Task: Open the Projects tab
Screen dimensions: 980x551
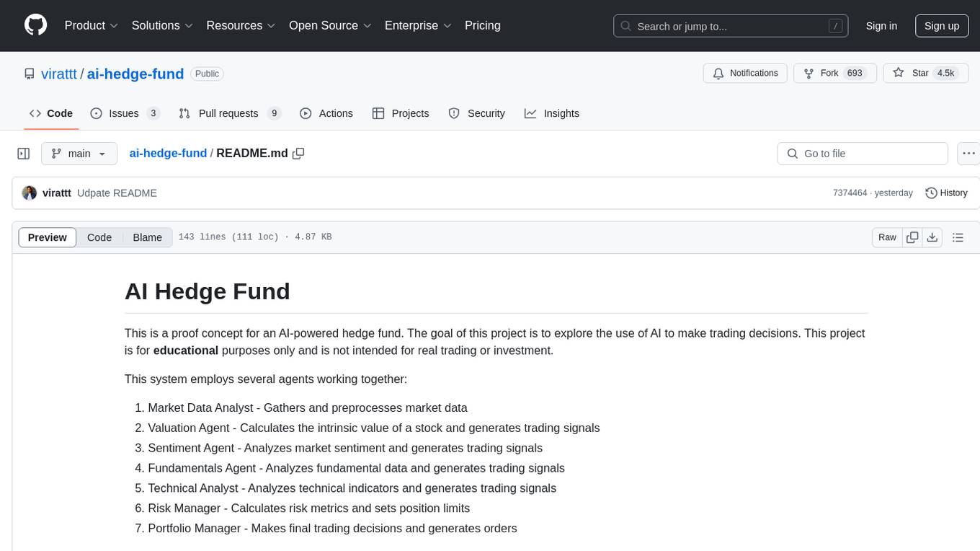Action: 401,113
